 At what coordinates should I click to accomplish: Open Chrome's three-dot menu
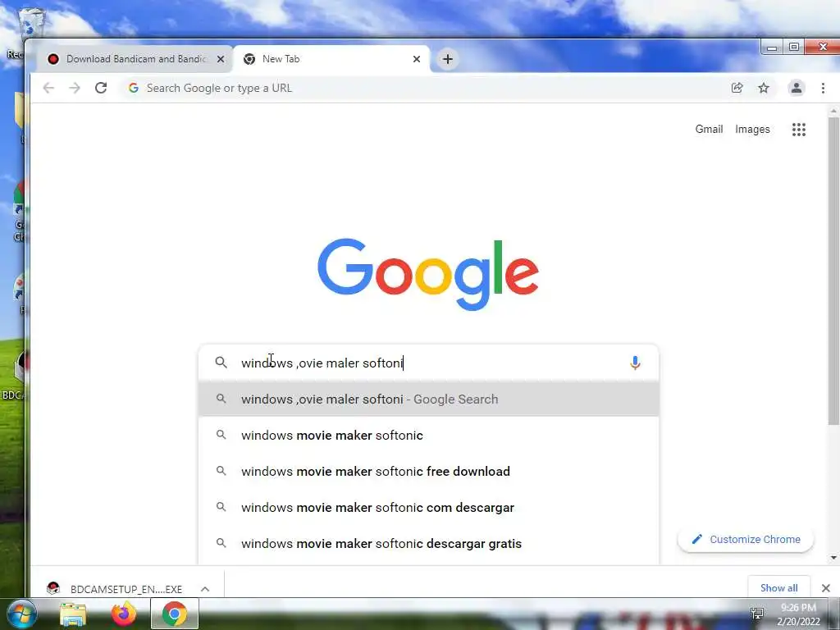coord(823,88)
